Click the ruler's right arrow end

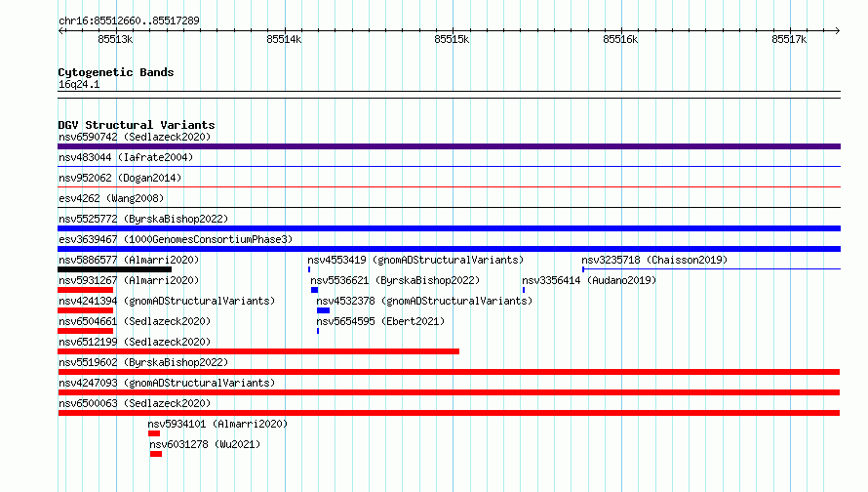point(837,30)
